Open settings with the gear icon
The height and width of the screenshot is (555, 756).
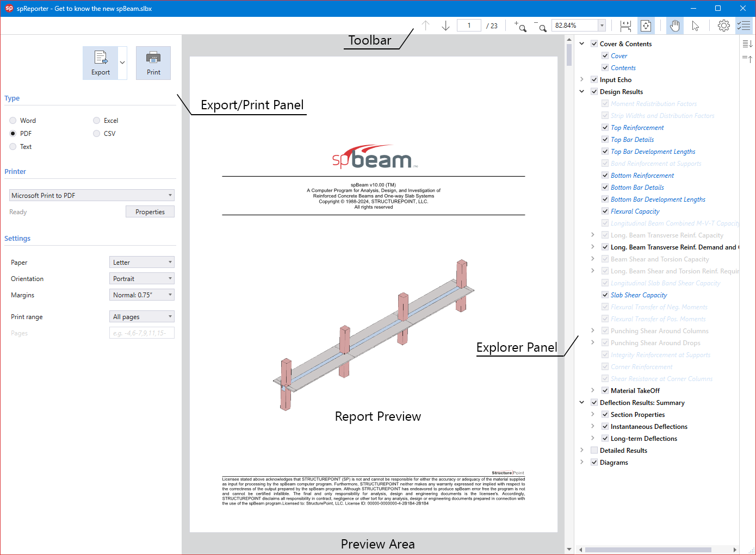(x=723, y=26)
